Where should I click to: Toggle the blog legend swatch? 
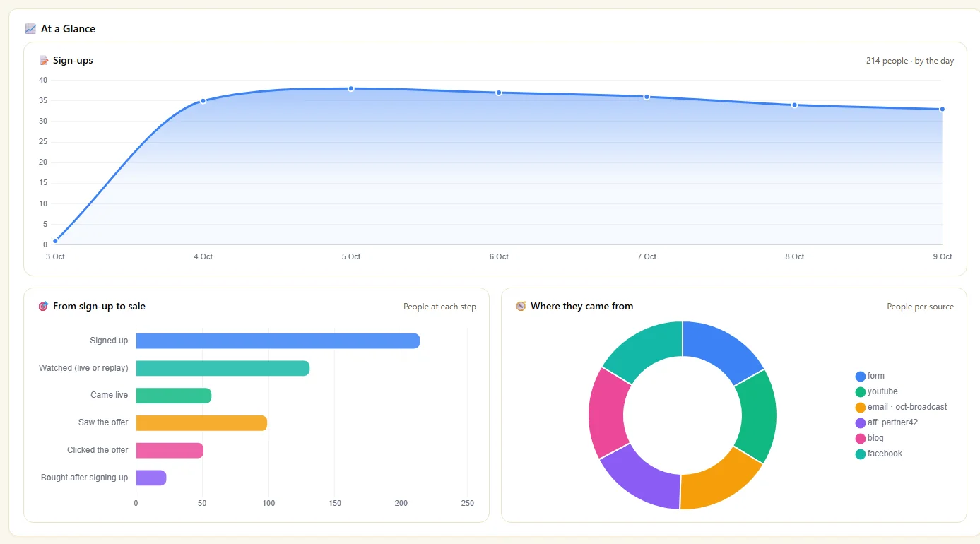click(861, 439)
